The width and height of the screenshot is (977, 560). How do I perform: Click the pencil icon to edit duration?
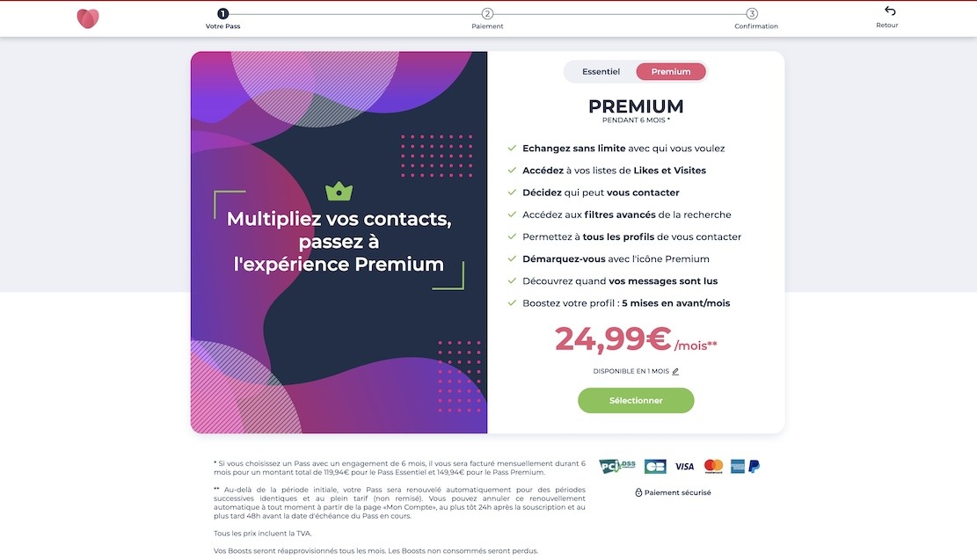pos(675,372)
